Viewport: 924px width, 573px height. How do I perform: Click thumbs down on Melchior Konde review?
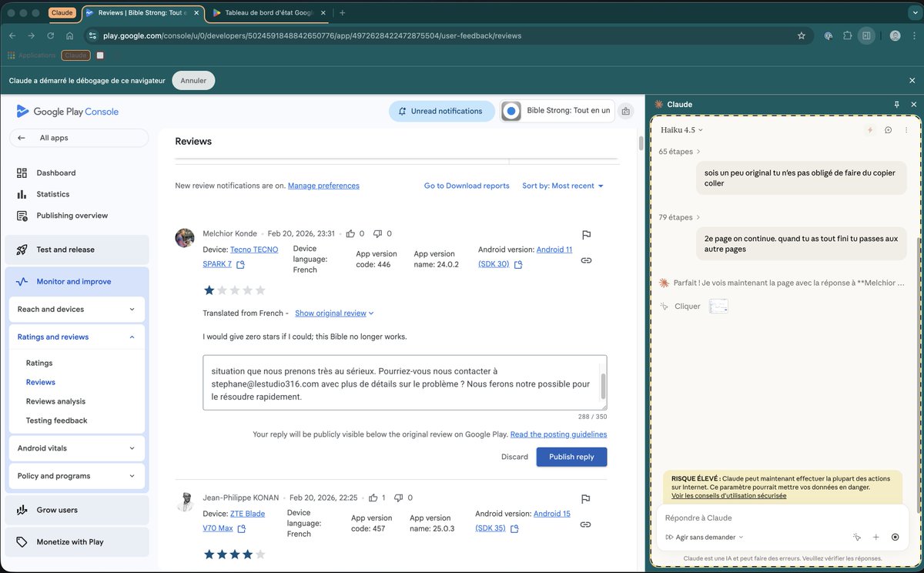[x=377, y=233]
